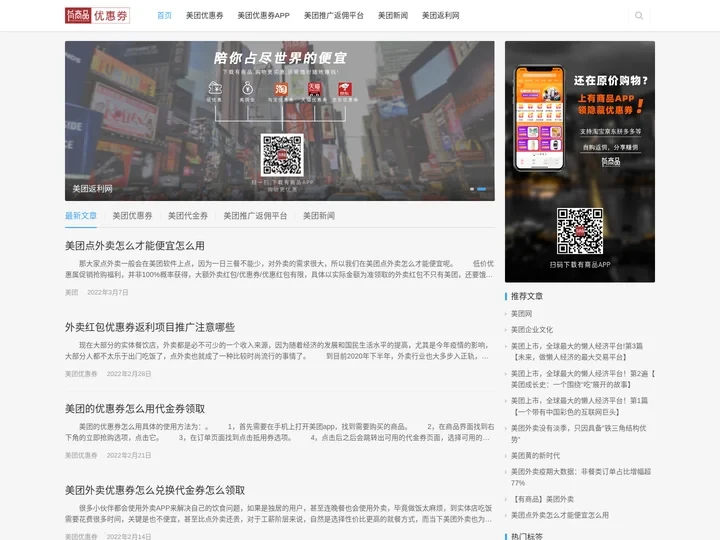Open recommended article 美团黄的新时代
The height and width of the screenshot is (540, 720).
coord(535,456)
